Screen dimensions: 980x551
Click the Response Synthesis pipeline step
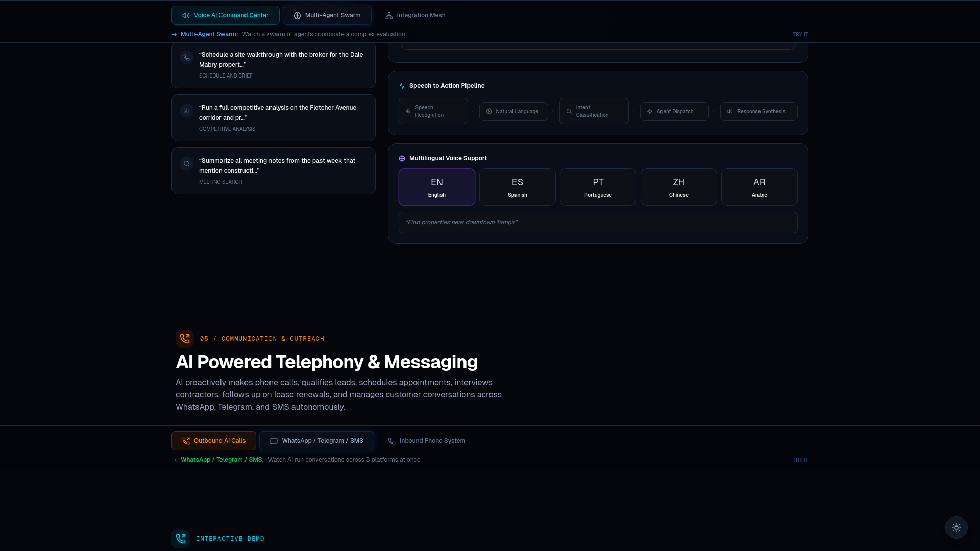pos(758,111)
